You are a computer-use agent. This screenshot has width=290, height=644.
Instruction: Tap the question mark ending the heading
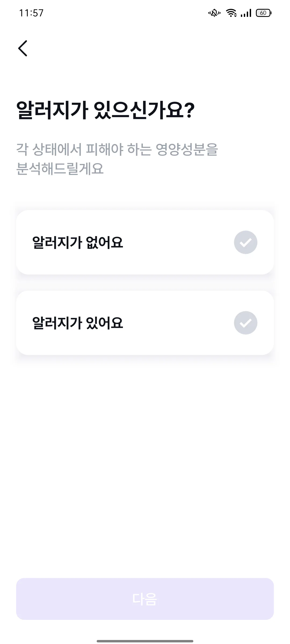[190, 110]
